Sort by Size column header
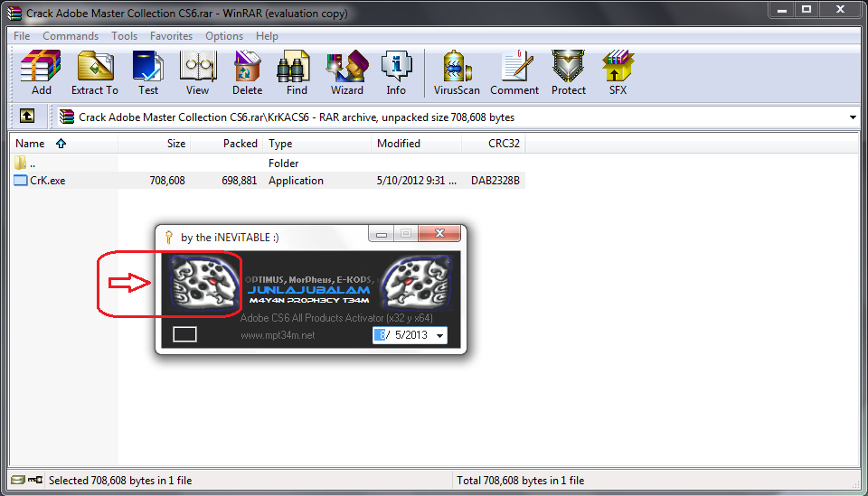The width and height of the screenshot is (868, 496). [x=154, y=144]
